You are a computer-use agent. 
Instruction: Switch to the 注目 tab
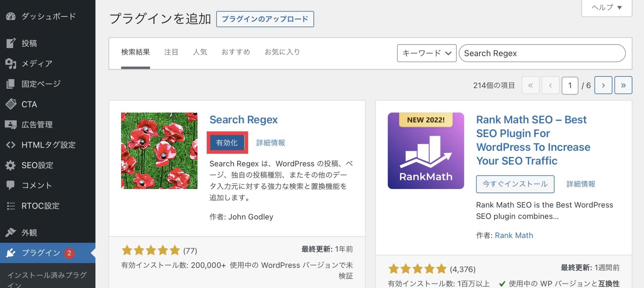click(171, 52)
